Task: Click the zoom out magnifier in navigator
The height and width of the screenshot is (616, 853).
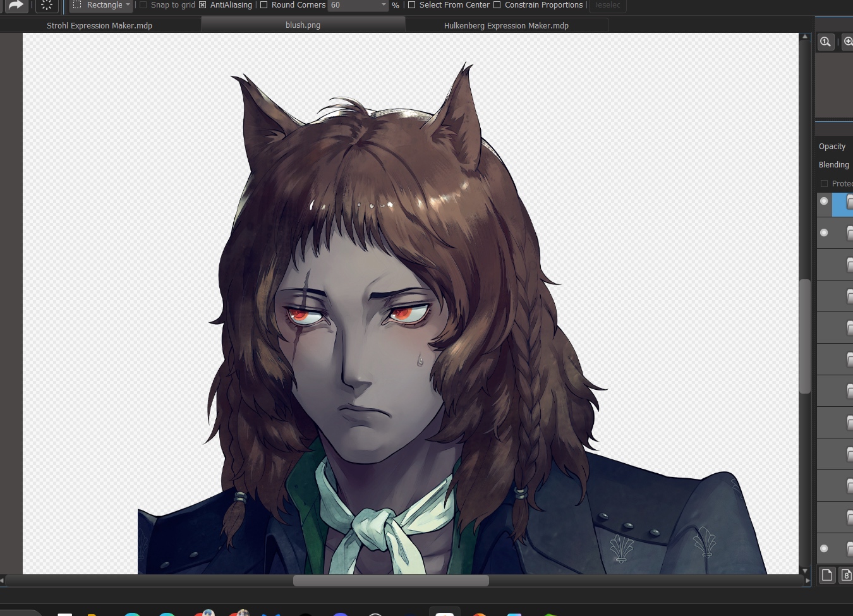Action: click(825, 42)
